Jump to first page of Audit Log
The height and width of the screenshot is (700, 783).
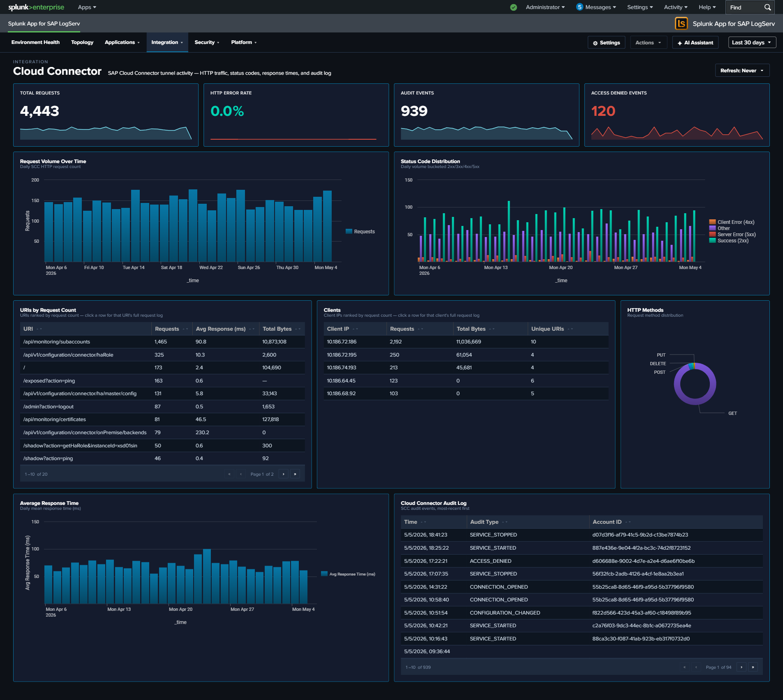684,667
